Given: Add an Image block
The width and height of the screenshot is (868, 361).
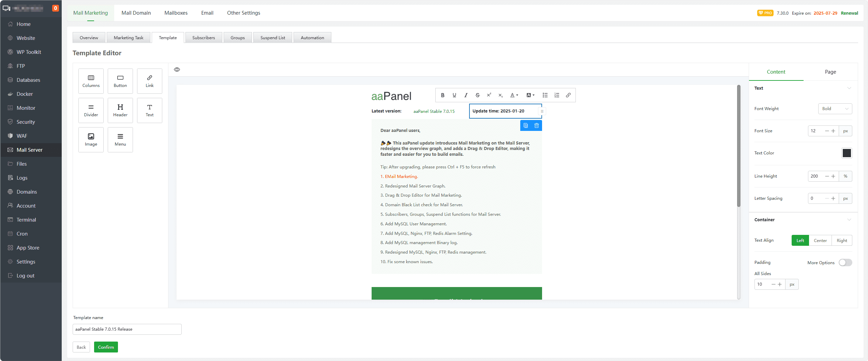Looking at the screenshot, I should click(x=91, y=140).
